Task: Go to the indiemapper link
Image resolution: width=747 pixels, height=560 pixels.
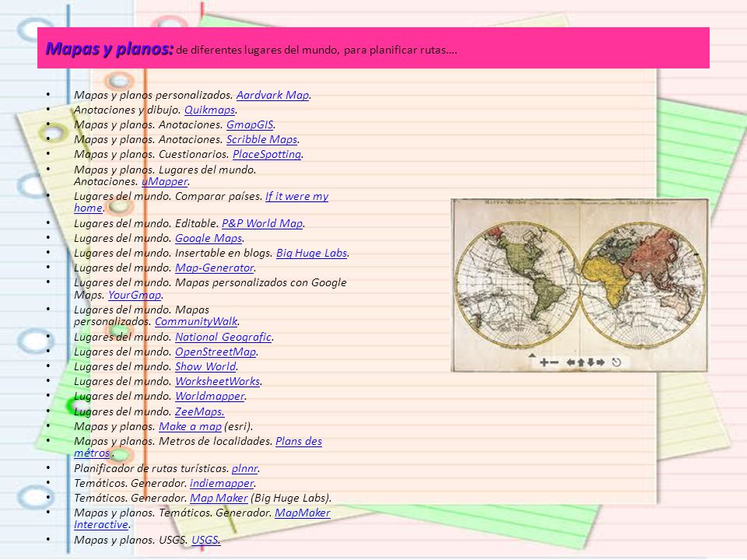Action: tap(222, 483)
